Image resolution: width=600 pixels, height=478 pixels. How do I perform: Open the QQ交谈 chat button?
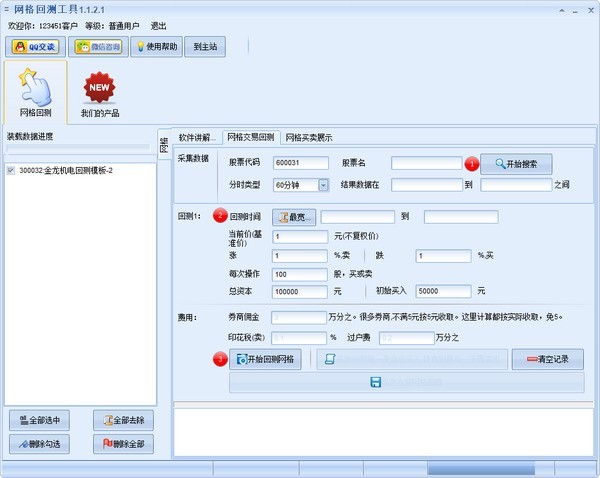tap(35, 47)
